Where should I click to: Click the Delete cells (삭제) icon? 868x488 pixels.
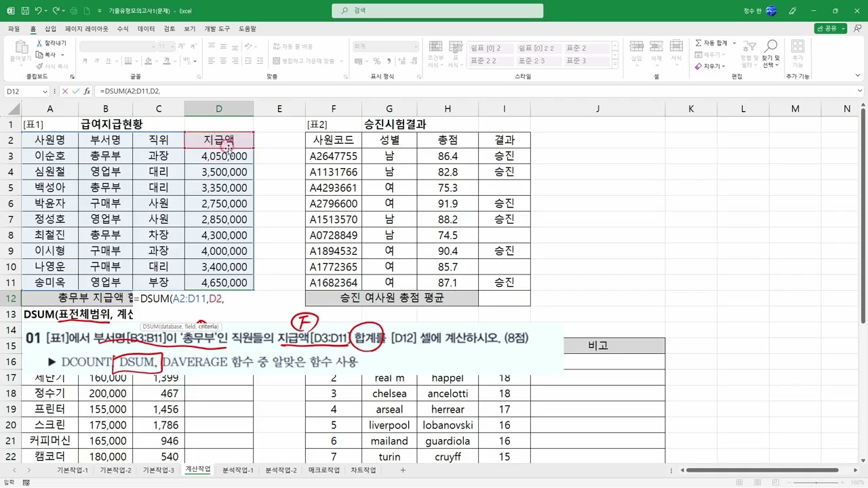tap(656, 46)
